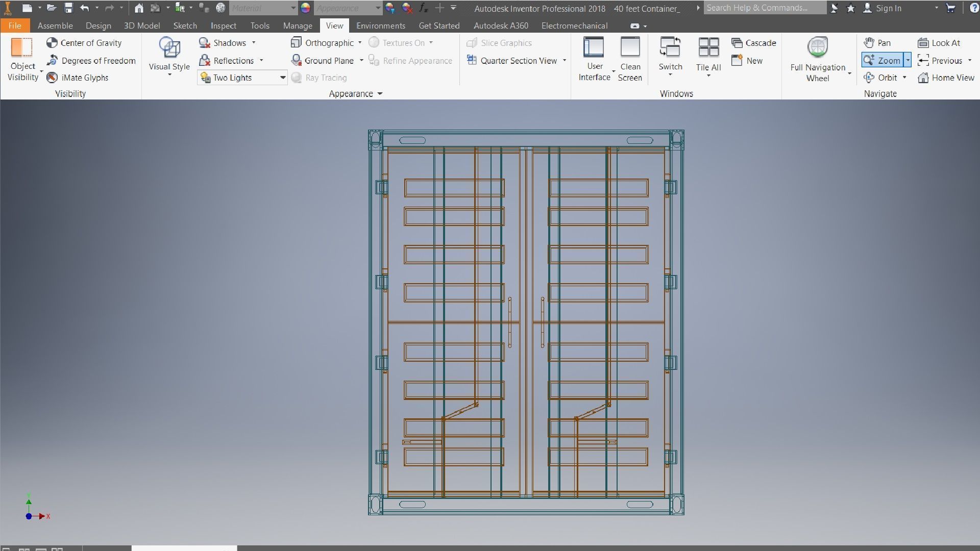This screenshot has width=980, height=551.
Task: Select the Pan tool
Action: coord(877,43)
